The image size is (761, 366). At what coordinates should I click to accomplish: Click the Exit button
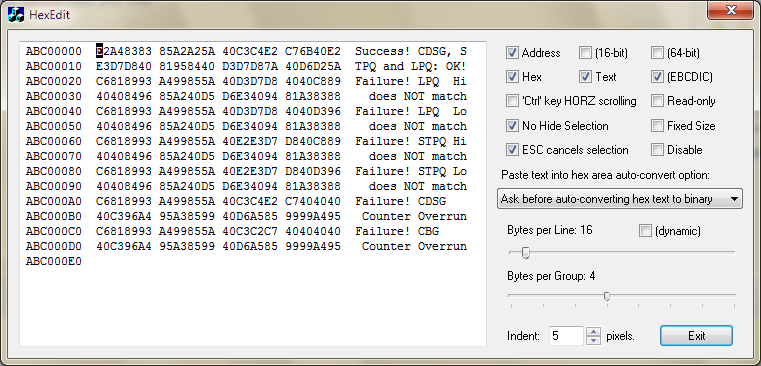(696, 335)
